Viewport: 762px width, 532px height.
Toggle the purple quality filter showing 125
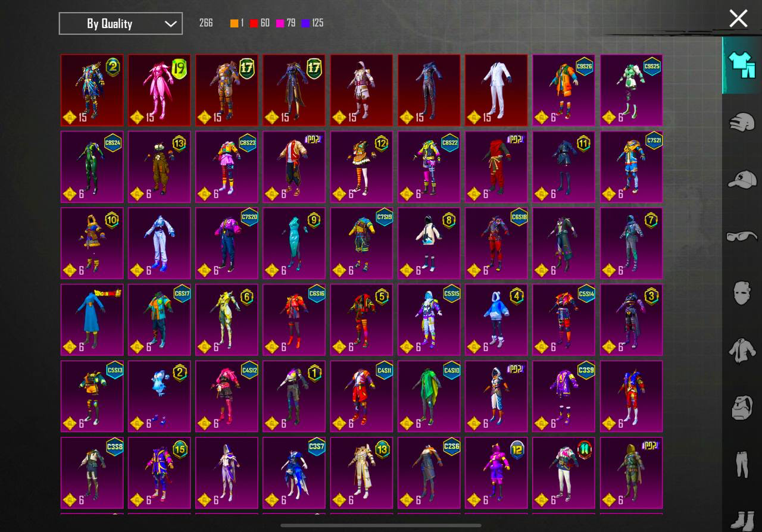tap(305, 22)
